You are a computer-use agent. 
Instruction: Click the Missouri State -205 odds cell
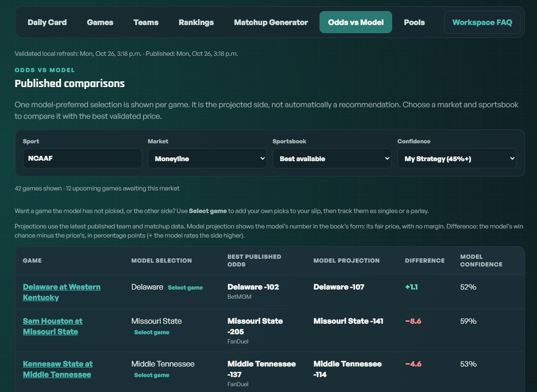tap(255, 326)
